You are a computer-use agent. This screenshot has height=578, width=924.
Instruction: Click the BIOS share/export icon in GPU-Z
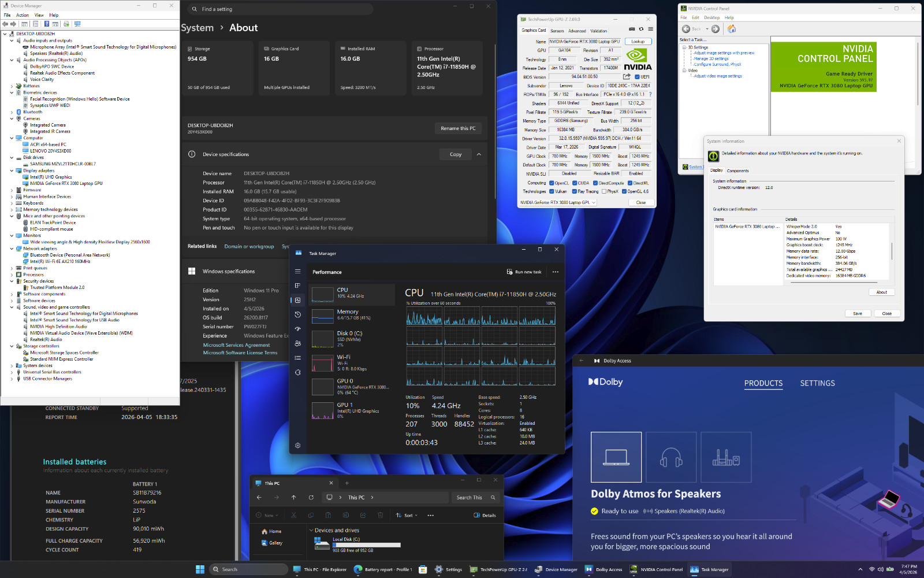point(627,76)
